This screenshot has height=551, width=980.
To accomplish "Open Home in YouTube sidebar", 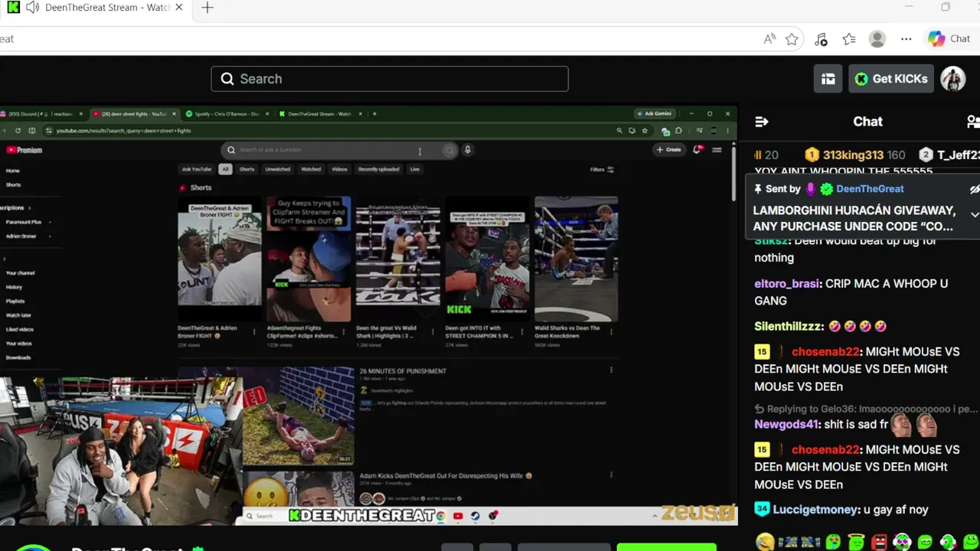I will point(13,171).
